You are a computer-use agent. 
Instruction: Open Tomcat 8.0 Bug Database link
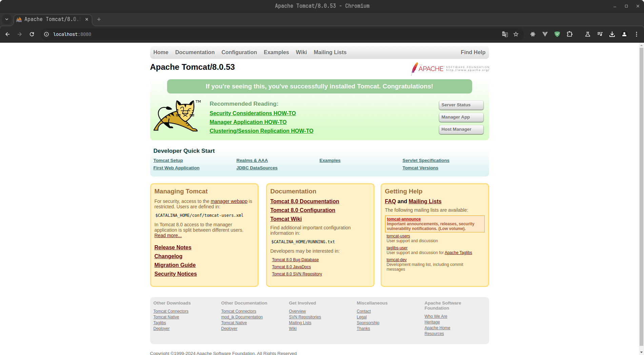pos(295,260)
